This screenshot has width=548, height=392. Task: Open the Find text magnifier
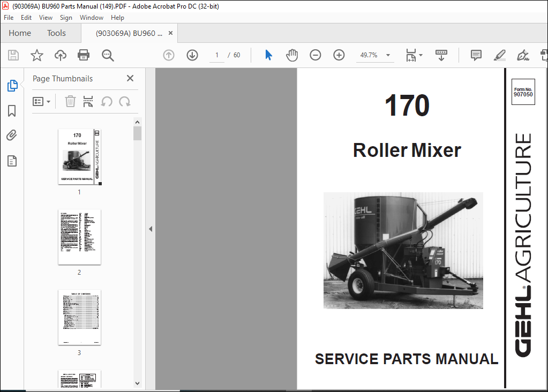coord(108,55)
